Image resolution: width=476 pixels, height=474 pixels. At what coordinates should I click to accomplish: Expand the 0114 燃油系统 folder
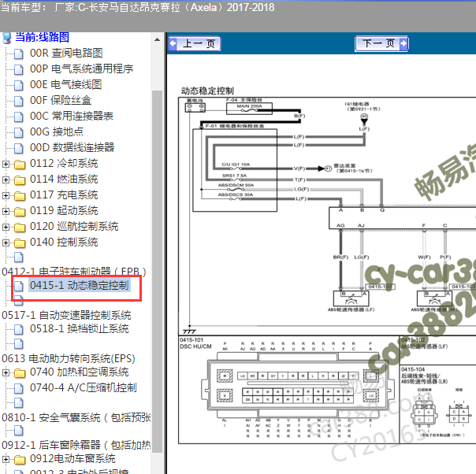click(x=6, y=180)
